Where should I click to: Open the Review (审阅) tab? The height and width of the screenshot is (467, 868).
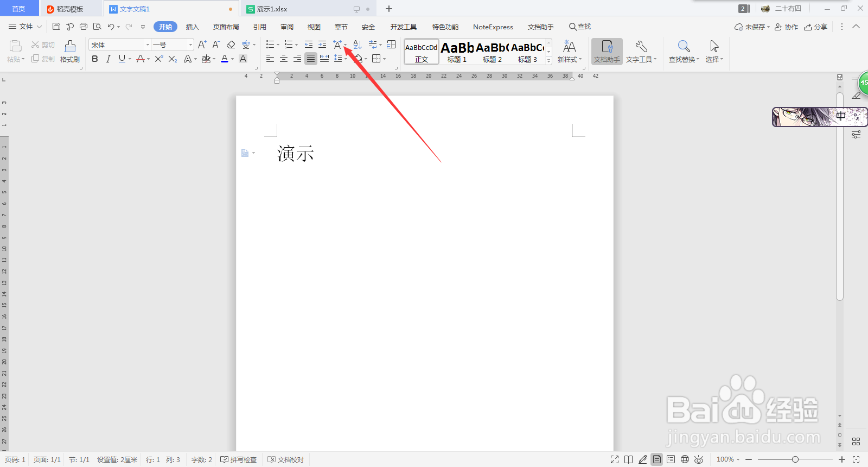287,27
